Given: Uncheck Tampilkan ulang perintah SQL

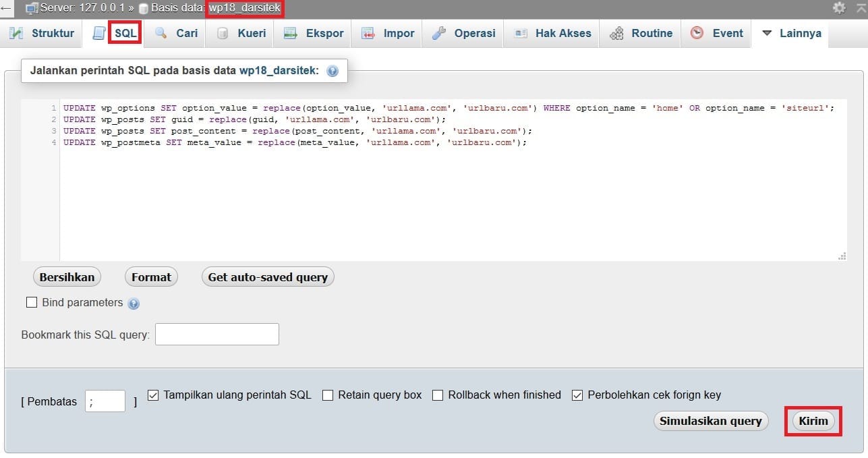Looking at the screenshot, I should (152, 395).
